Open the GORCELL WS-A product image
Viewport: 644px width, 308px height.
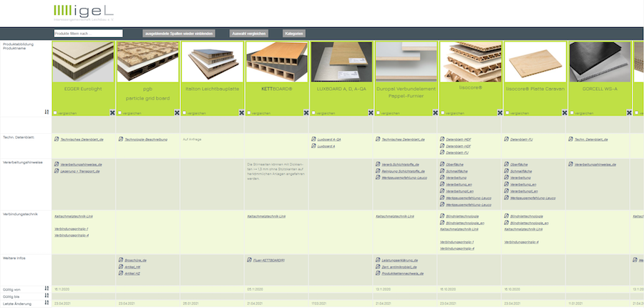pyautogui.click(x=600, y=62)
